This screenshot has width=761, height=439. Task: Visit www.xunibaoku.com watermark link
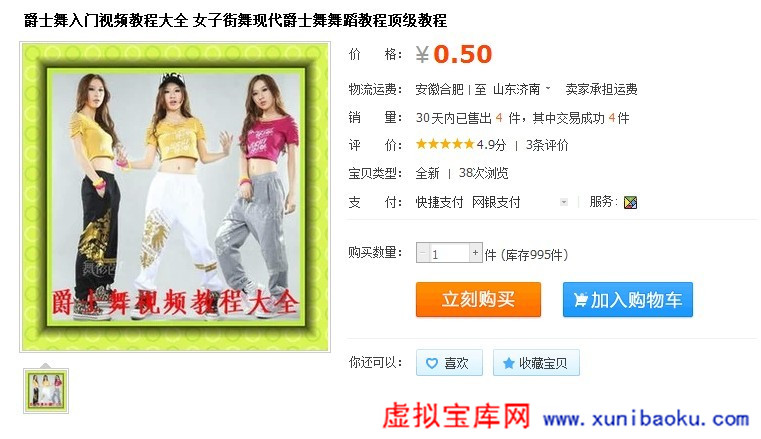tap(646, 419)
